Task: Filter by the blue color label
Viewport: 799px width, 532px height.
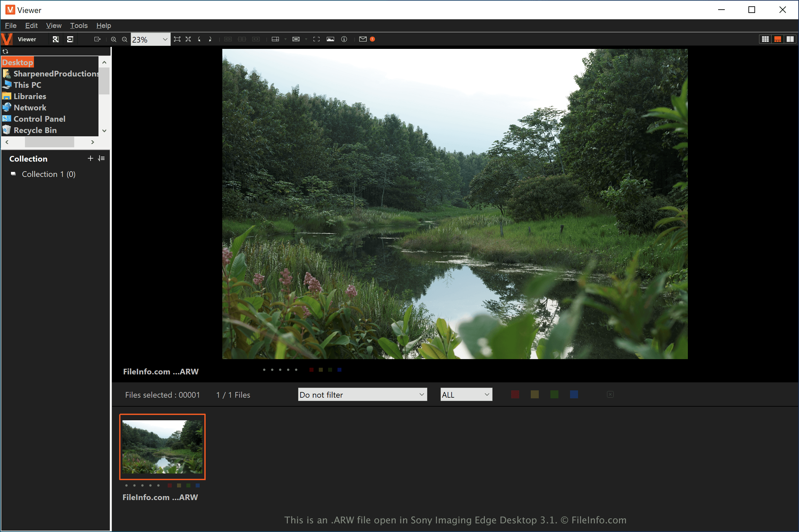Action: point(573,394)
